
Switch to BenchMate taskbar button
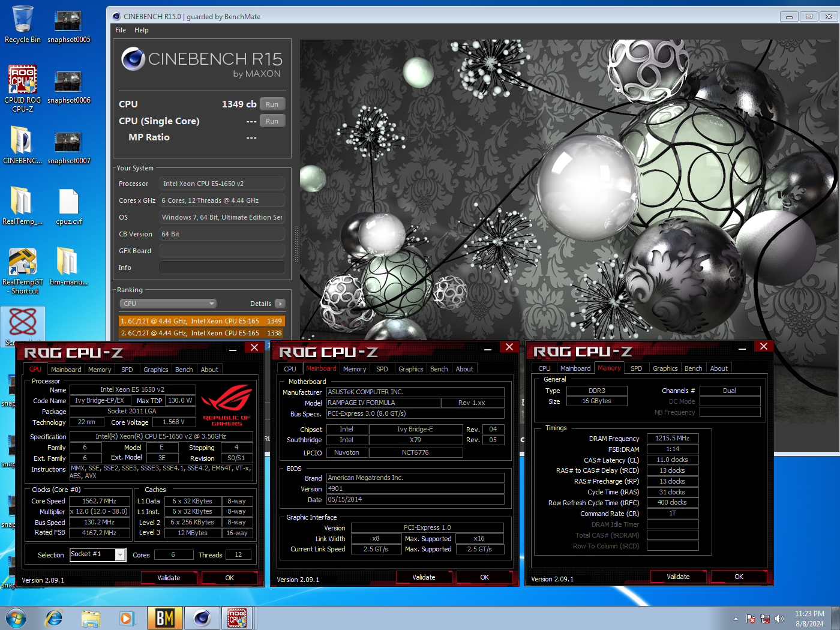[x=165, y=618]
